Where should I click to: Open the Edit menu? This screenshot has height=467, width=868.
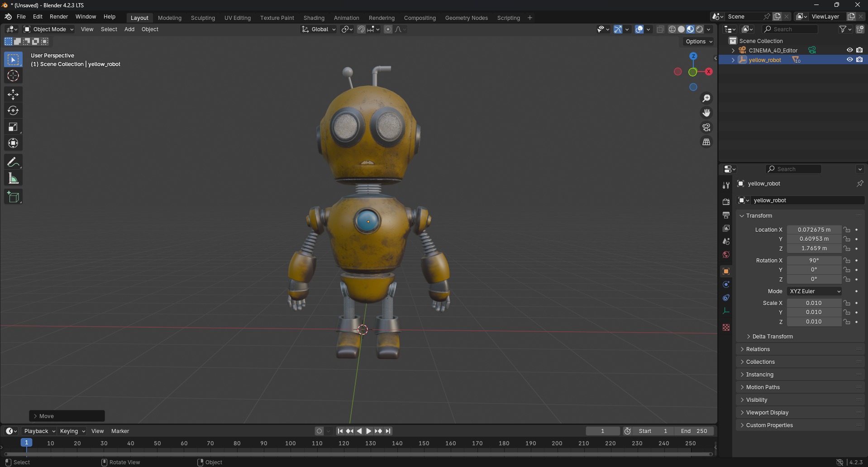[x=38, y=17]
